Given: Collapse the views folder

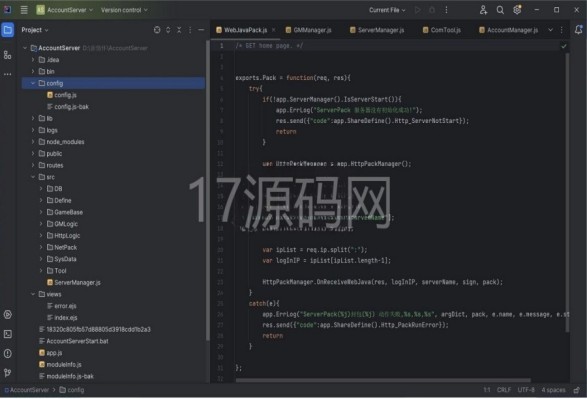Looking at the screenshot, I should point(33,294).
